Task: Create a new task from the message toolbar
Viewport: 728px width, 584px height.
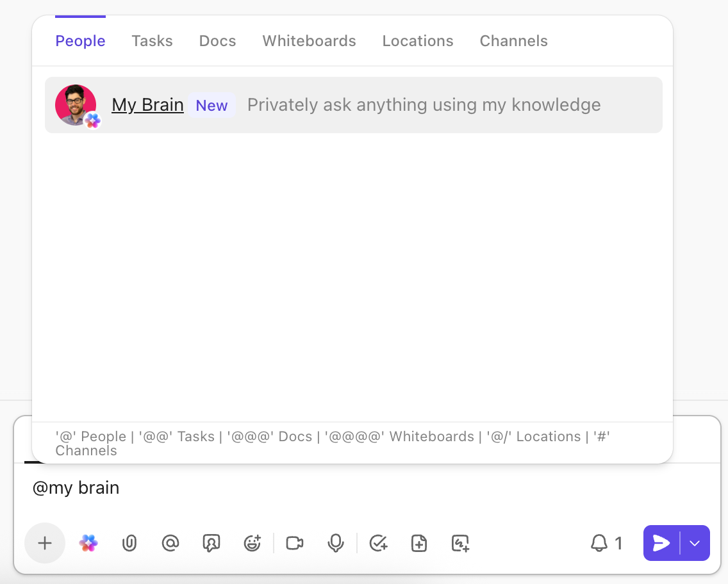Action: point(378,543)
